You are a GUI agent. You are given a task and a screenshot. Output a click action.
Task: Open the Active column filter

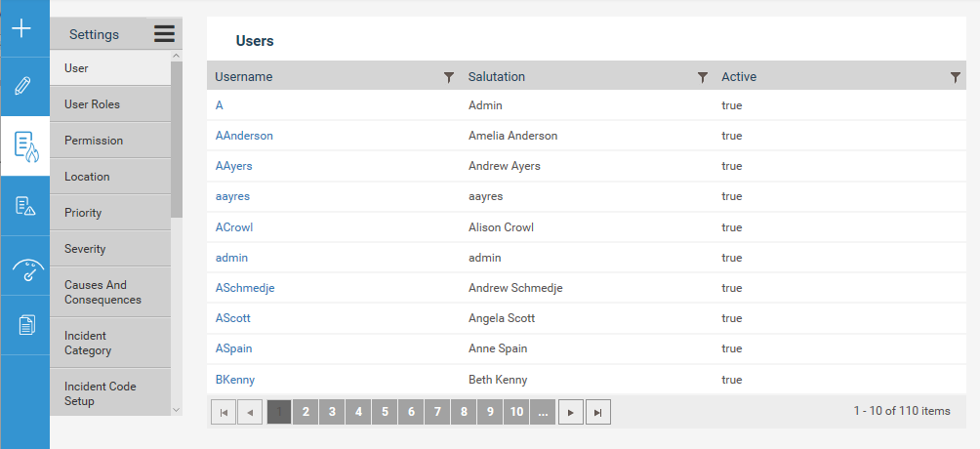coord(955,77)
